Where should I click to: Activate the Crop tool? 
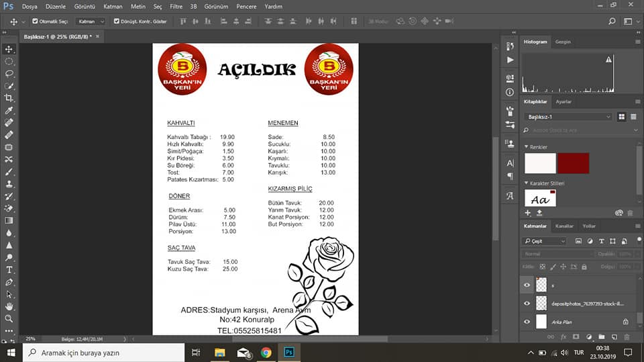(9, 98)
